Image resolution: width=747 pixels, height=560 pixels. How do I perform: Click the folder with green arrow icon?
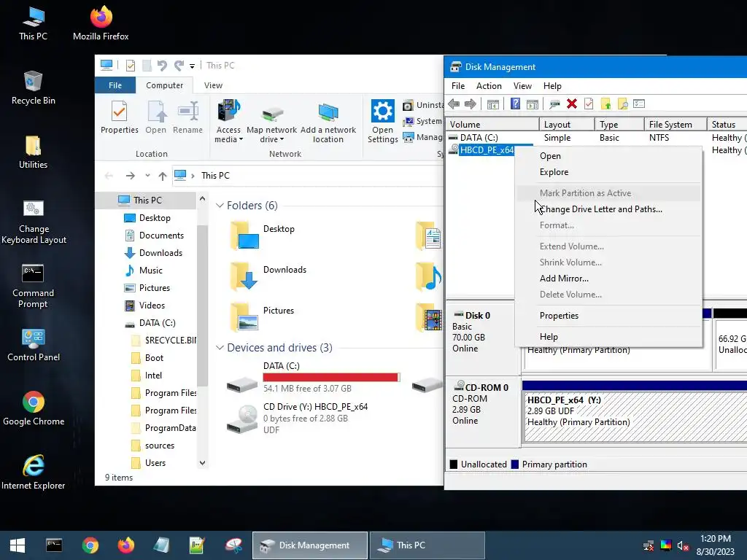pos(605,104)
